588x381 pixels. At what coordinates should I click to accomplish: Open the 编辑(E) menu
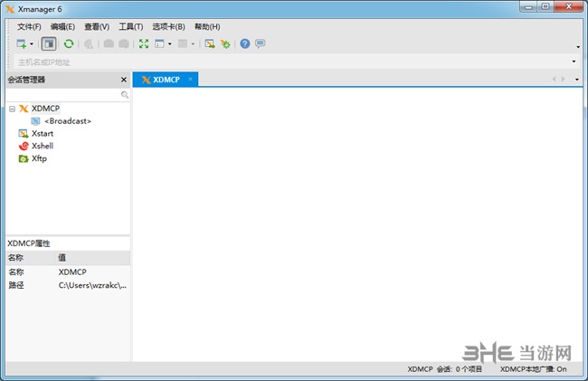click(62, 26)
